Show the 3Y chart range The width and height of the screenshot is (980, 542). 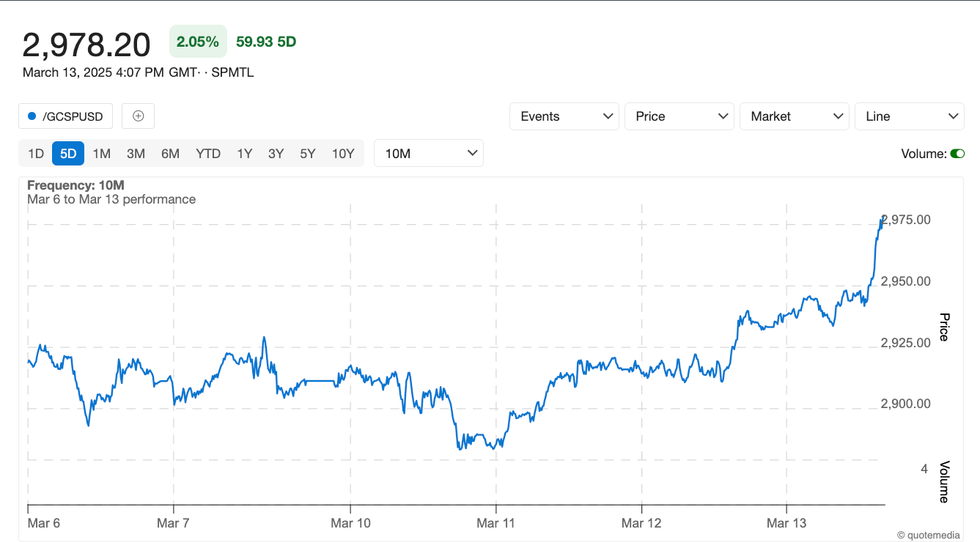(276, 153)
